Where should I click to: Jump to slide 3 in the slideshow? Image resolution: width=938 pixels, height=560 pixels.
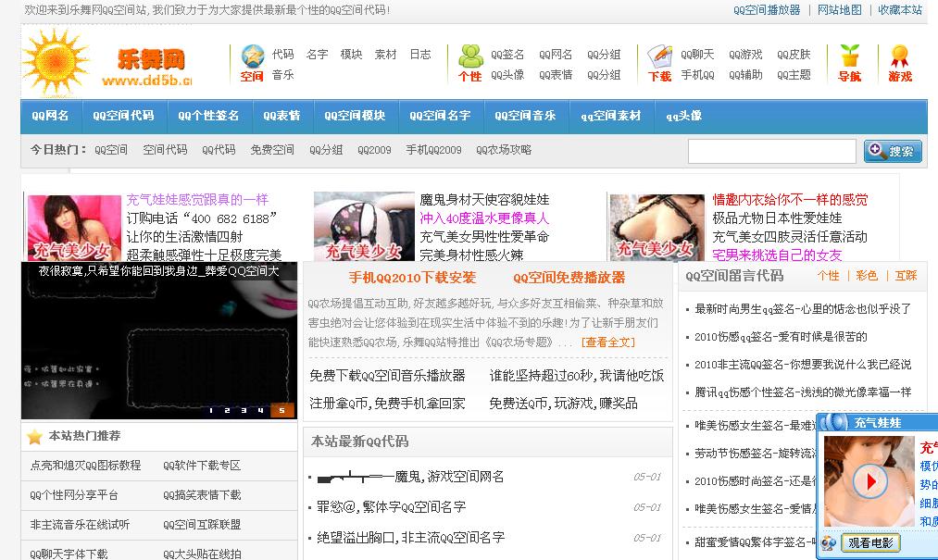(245, 410)
